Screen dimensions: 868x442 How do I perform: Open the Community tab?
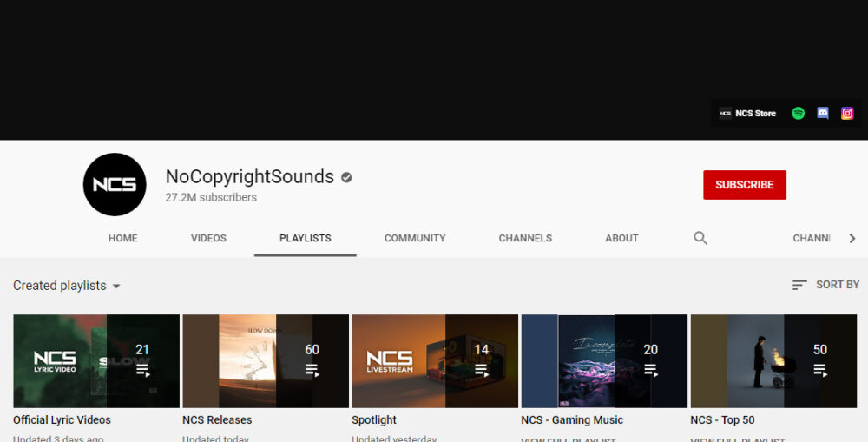415,238
